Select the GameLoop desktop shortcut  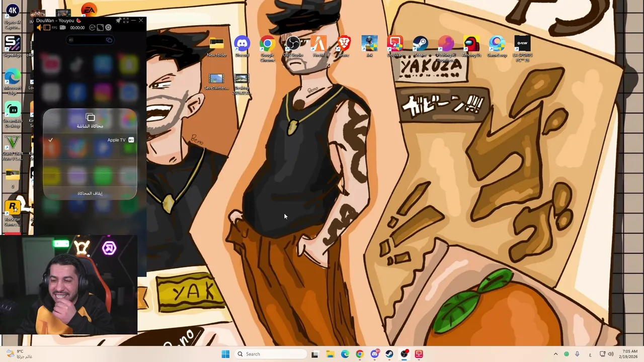pyautogui.click(x=497, y=46)
